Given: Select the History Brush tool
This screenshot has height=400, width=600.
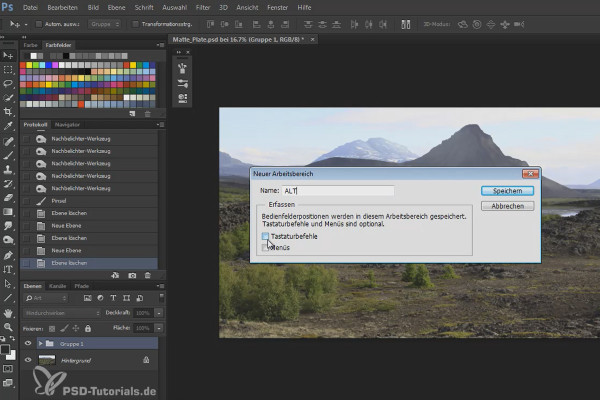Looking at the screenshot, I should (x=8, y=184).
